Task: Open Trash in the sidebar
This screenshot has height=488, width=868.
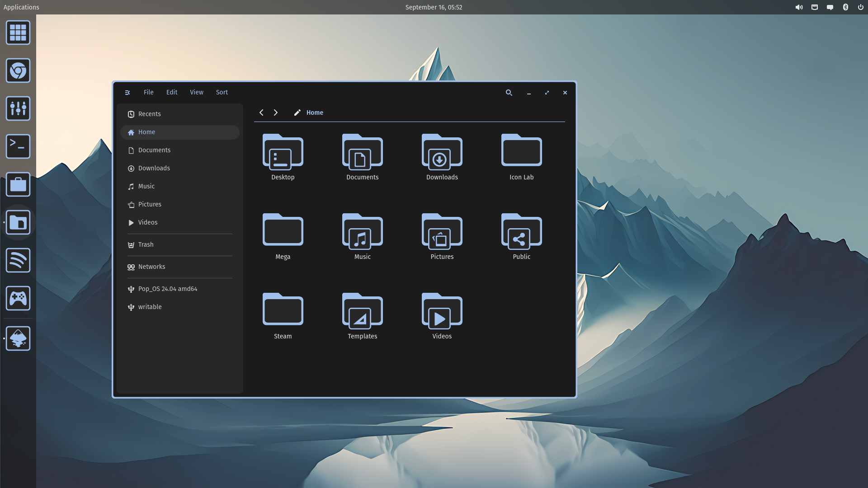Action: (x=180, y=244)
